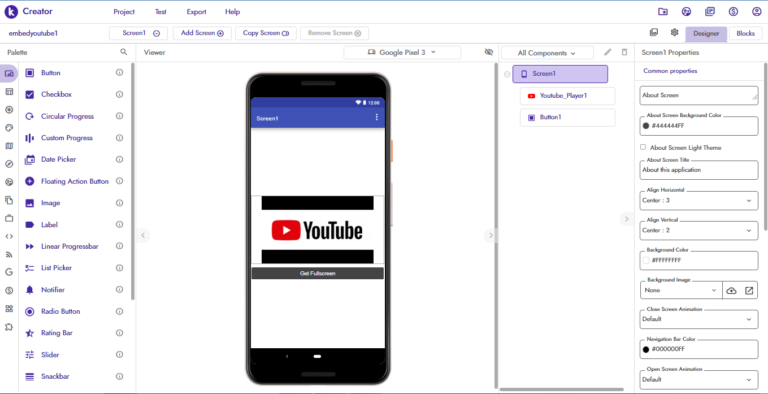Switch to the Blocks tab

745,34
